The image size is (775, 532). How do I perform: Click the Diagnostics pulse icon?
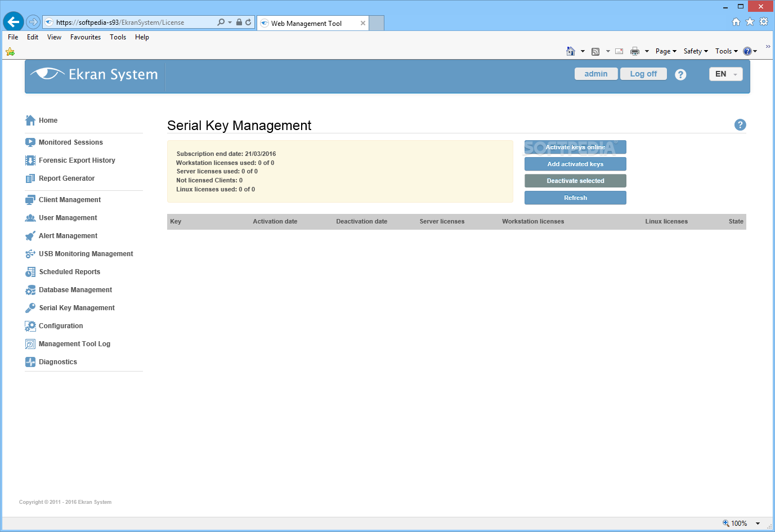coord(30,362)
